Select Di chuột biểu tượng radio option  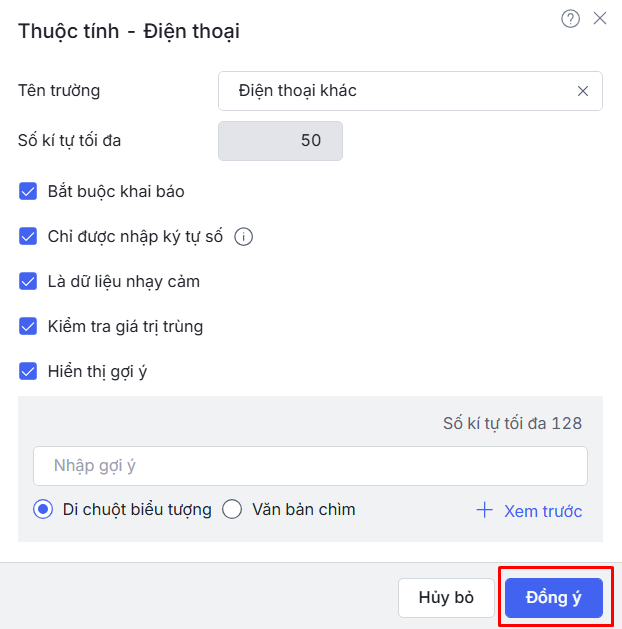click(43, 510)
